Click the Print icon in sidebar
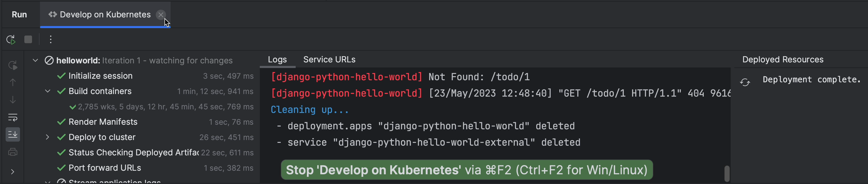 [13, 152]
